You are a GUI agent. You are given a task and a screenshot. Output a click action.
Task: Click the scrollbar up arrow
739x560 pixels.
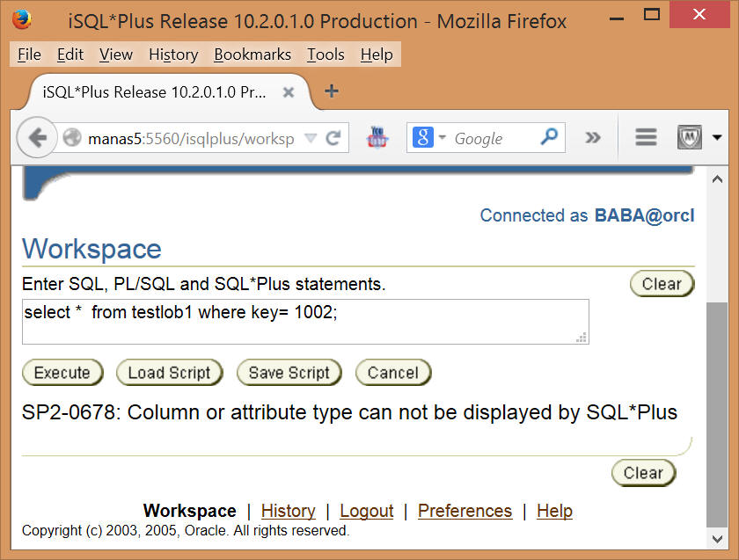coord(717,179)
